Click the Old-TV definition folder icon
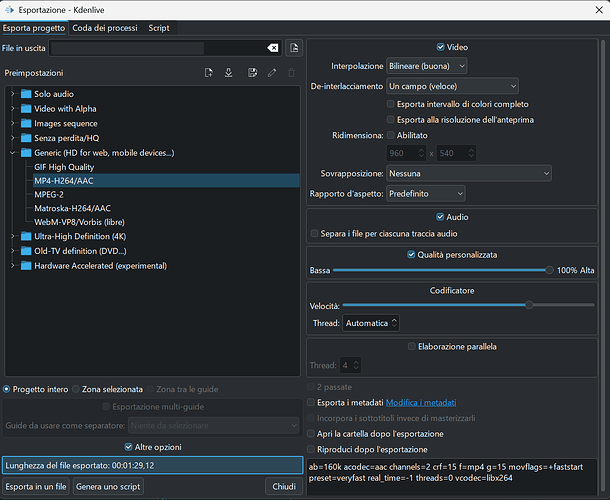 [x=26, y=251]
